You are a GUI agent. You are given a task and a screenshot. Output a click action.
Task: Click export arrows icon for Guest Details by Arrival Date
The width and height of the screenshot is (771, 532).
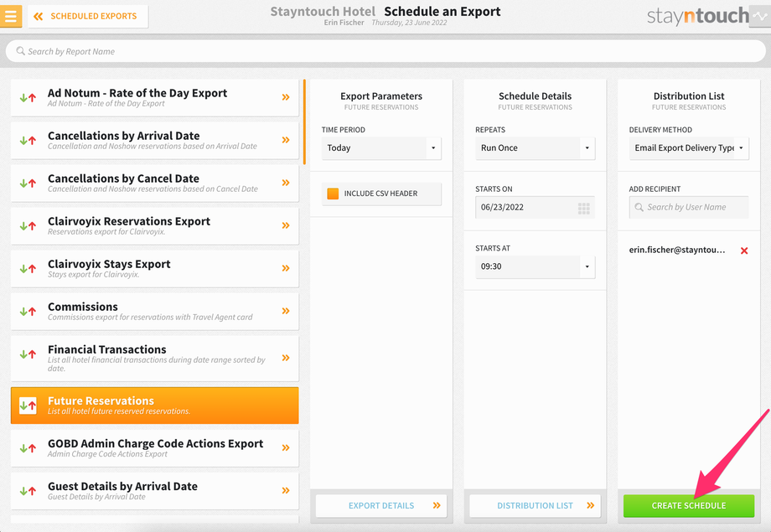28,491
